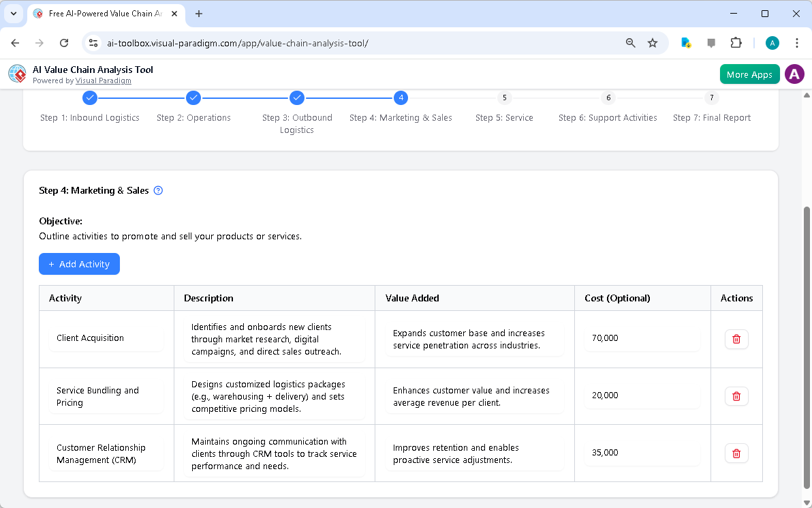The image size is (812, 508).
Task: Click the page scrollbar down arrow
Action: click(807, 503)
